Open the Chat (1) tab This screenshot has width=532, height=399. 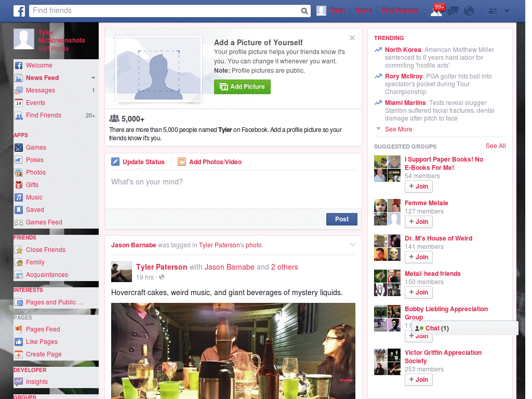coord(465,328)
